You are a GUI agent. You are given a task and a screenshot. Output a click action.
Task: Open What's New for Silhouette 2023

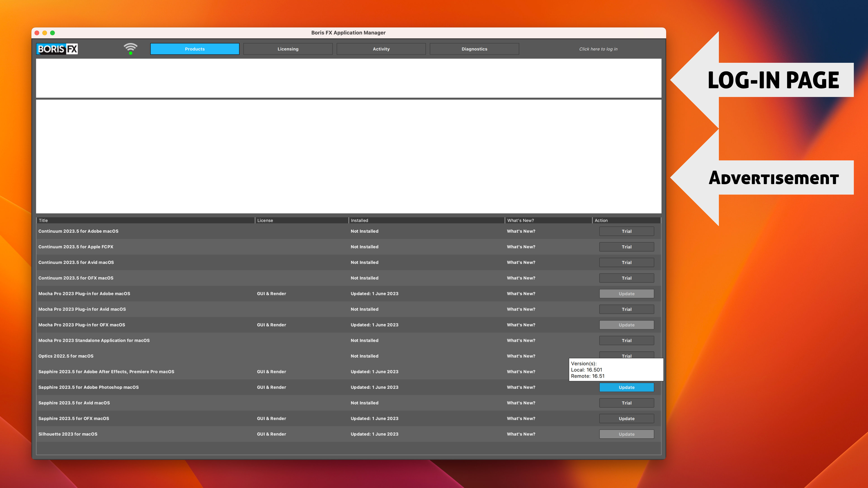coord(521,434)
